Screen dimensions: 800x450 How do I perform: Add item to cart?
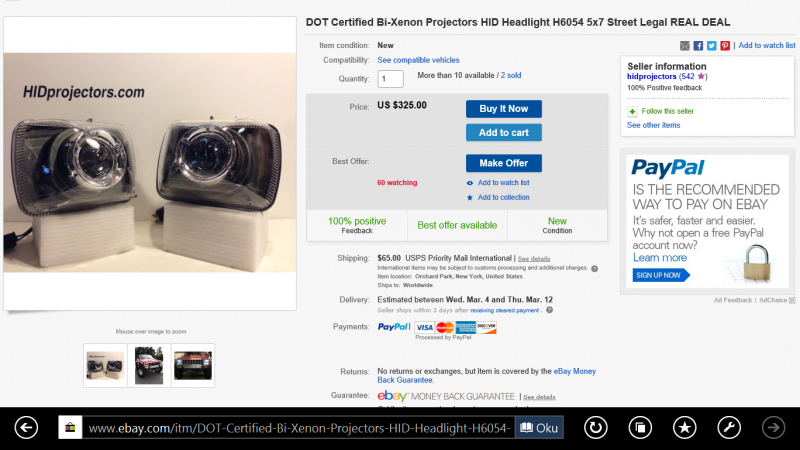point(504,133)
